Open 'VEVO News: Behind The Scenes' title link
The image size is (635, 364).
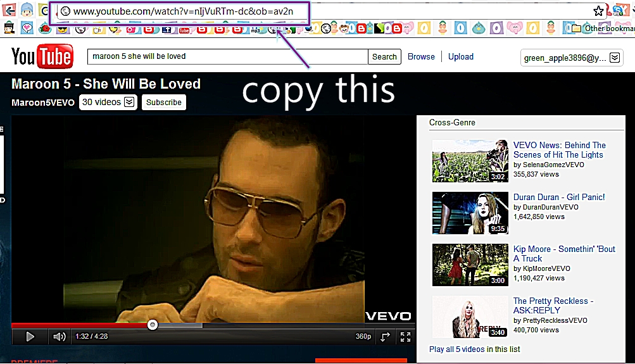coord(559,150)
